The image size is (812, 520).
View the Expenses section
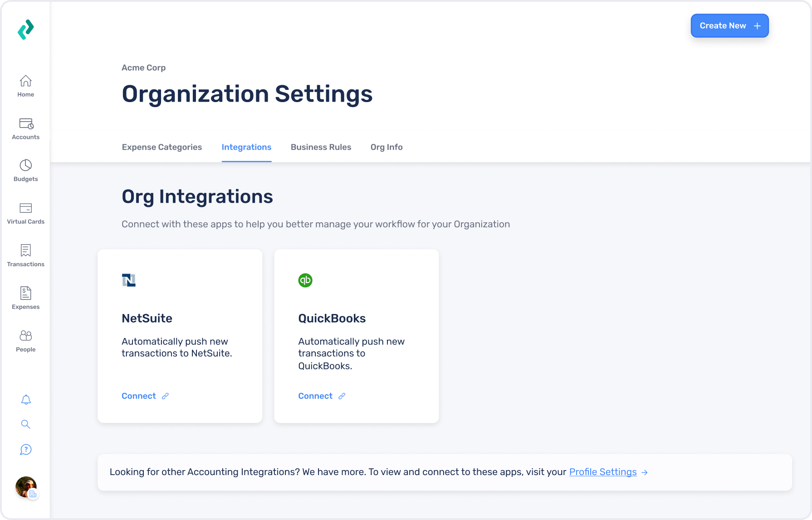(25, 298)
